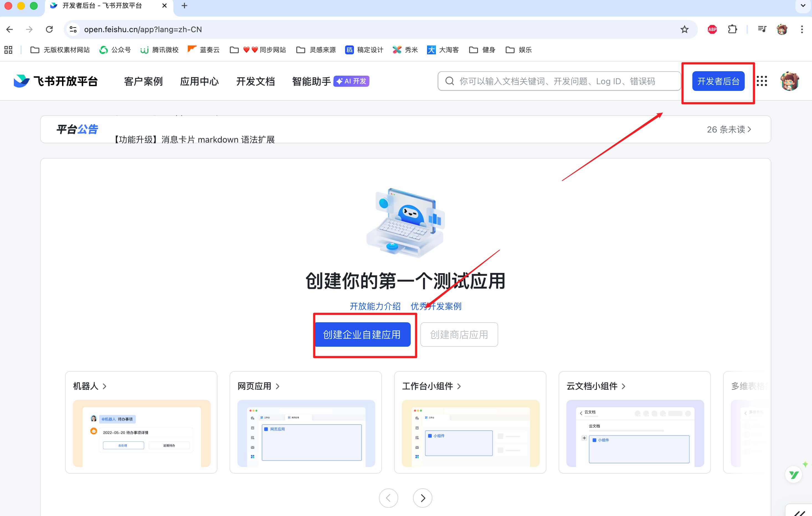812x516 pixels.
Task: Click the 开发者后台 blue button
Action: (718, 81)
